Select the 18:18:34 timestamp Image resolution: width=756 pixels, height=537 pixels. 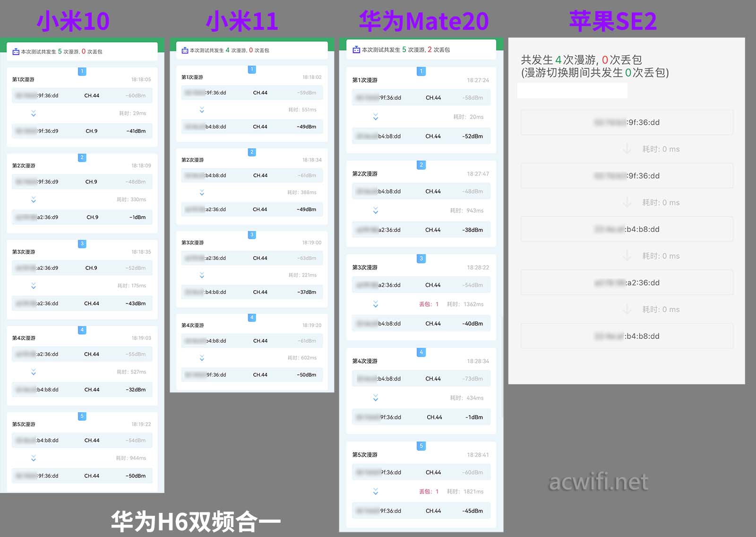312,160
